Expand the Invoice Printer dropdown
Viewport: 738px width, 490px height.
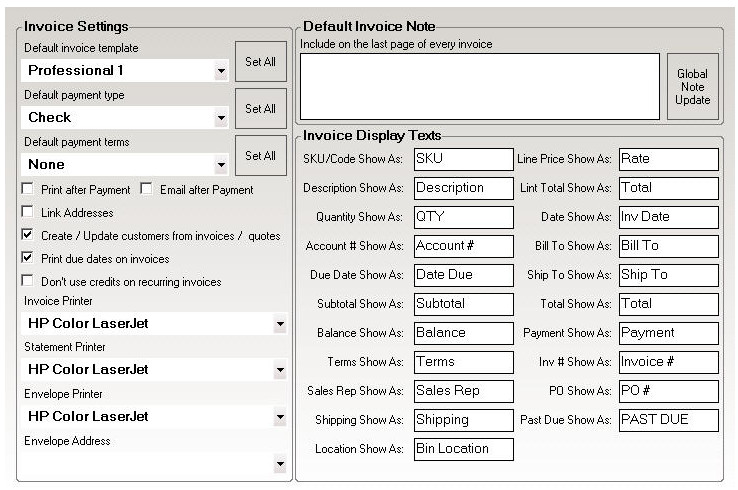point(279,324)
